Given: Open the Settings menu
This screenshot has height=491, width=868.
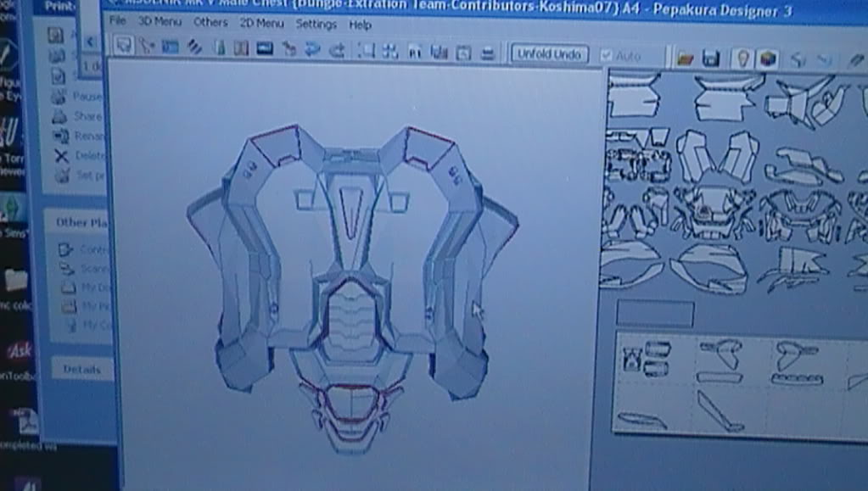Looking at the screenshot, I should [x=316, y=25].
